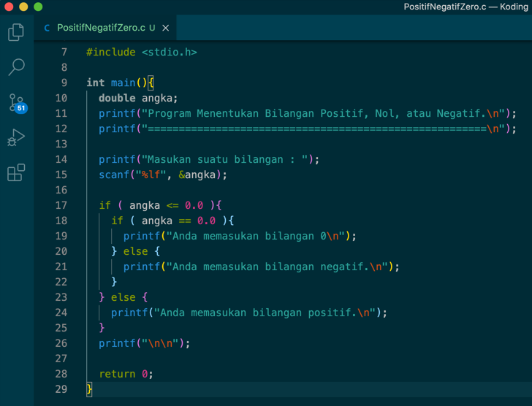
Task: Minimize window with the yellow button
Action: click(23, 7)
